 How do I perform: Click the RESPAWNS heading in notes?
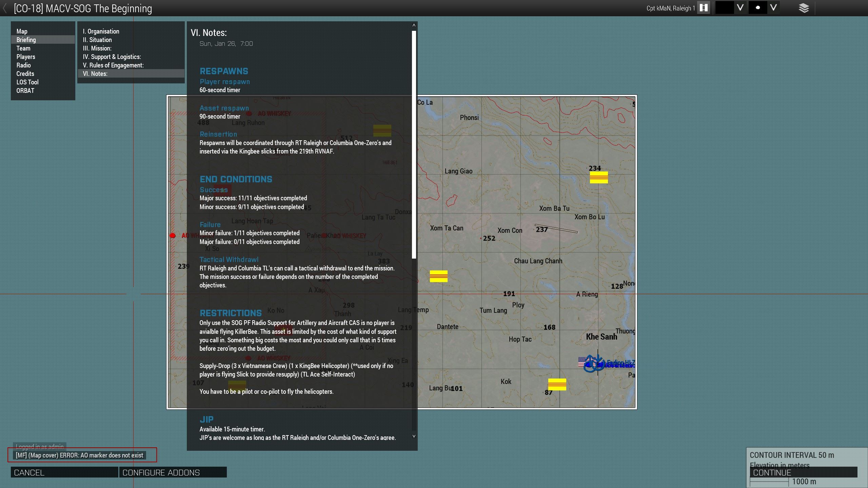coord(224,71)
